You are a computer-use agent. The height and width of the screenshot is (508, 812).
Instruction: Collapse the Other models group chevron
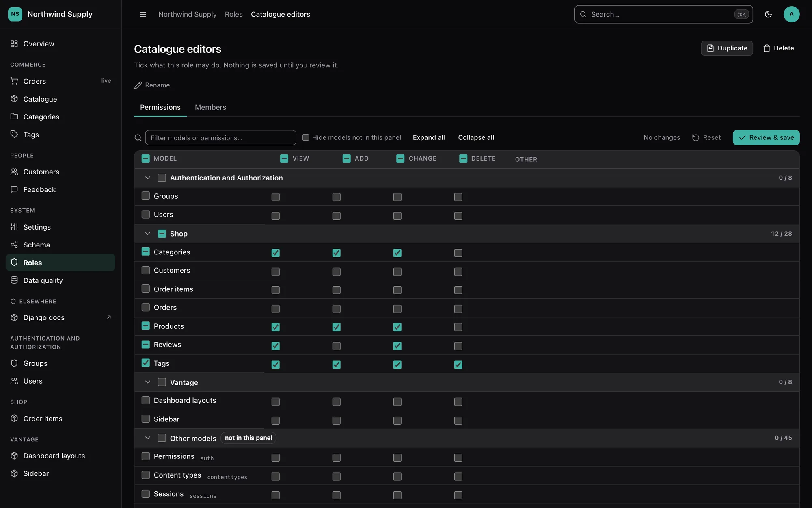pos(148,438)
